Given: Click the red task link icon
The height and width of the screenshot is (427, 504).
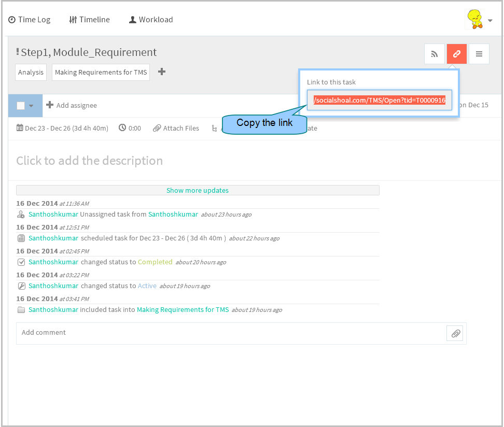Looking at the screenshot, I should [456, 54].
